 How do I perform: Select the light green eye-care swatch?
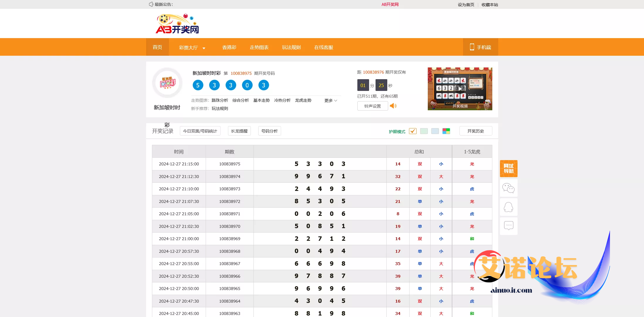click(x=424, y=131)
